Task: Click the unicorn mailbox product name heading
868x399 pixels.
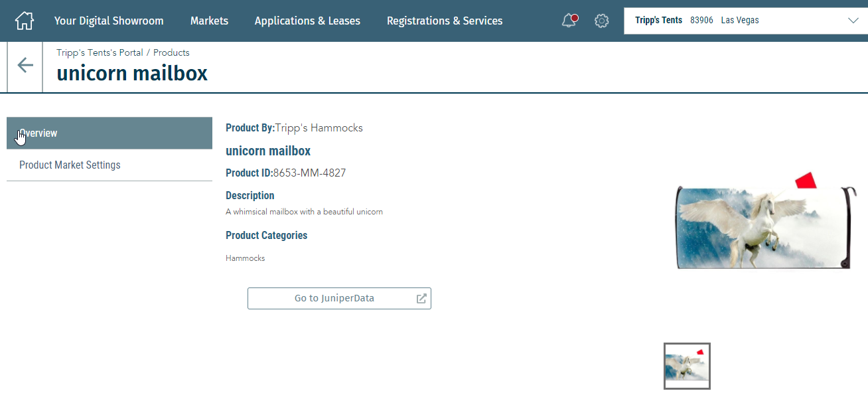Action: 268,151
